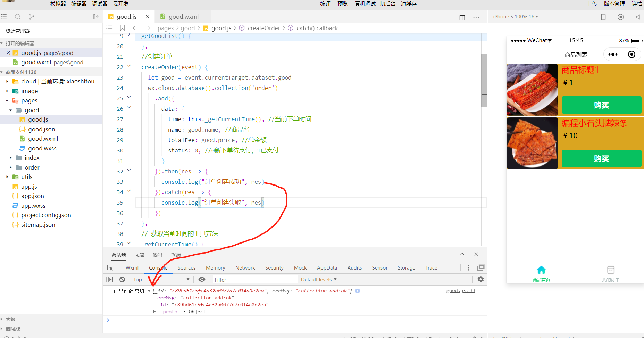644x338 pixels.
Task: Open the outline list icon in breadcrumb bar
Action: point(109,28)
